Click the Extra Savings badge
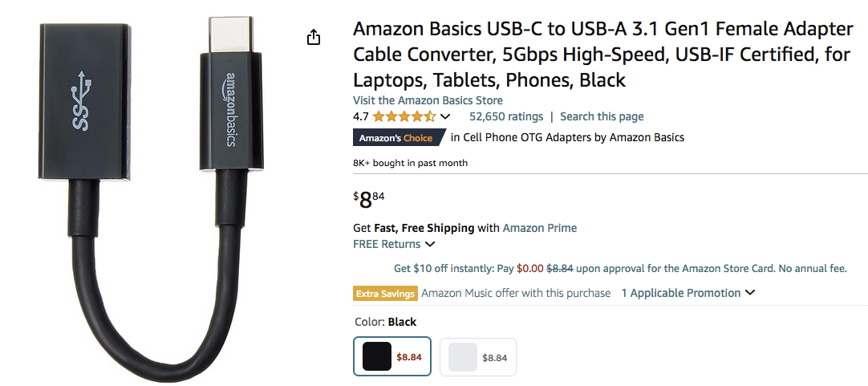868x386 pixels. pyautogui.click(x=385, y=294)
